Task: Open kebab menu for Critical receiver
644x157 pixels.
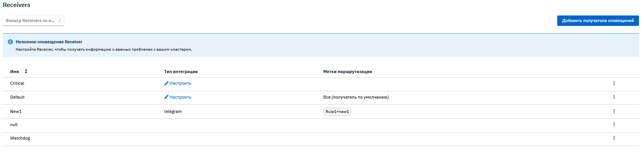Action: point(614,83)
